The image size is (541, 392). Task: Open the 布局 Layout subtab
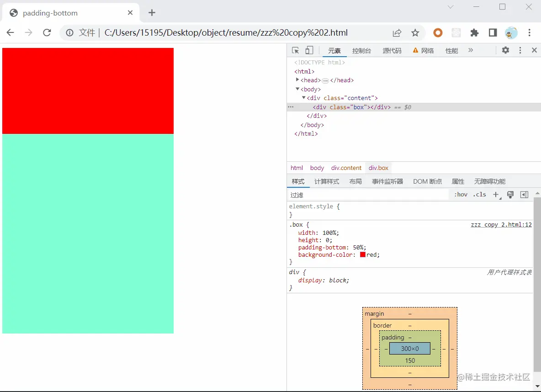355,181
